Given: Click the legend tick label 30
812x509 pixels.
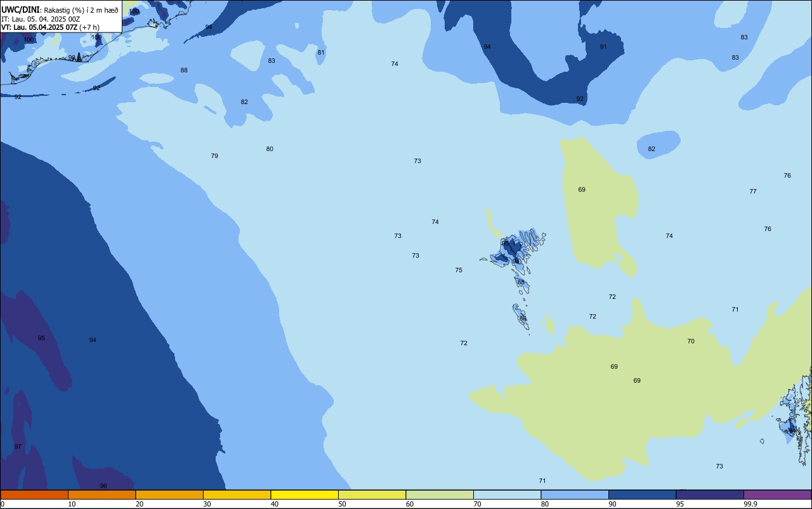Looking at the screenshot, I should pyautogui.click(x=207, y=504).
